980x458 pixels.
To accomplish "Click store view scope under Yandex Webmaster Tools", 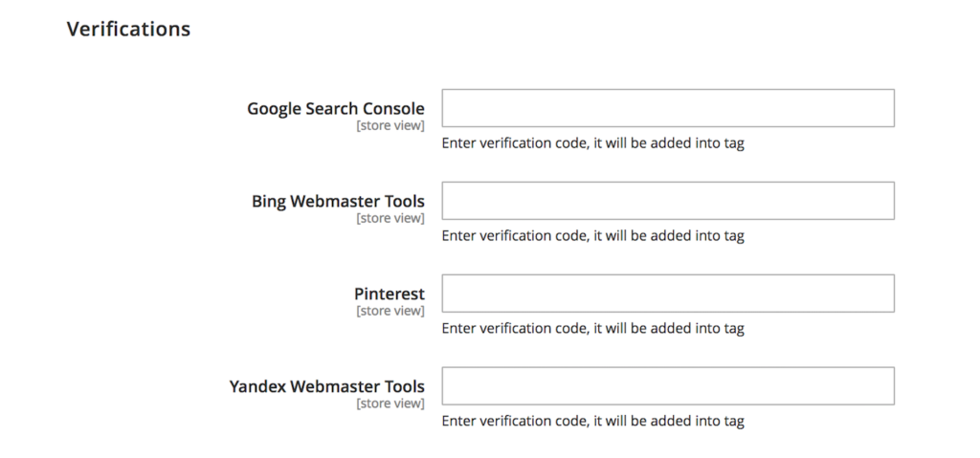I will [x=390, y=403].
